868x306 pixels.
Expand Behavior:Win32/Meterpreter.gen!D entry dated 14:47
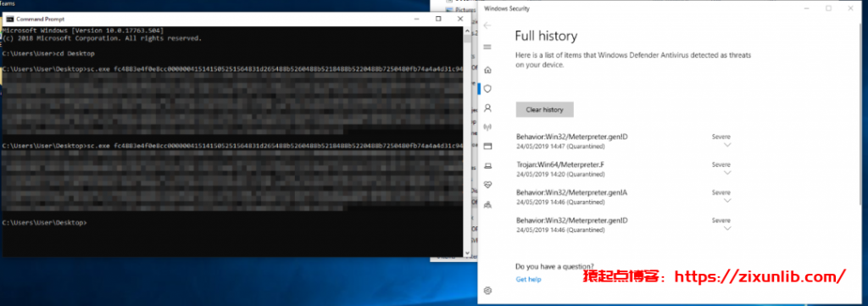727,144
